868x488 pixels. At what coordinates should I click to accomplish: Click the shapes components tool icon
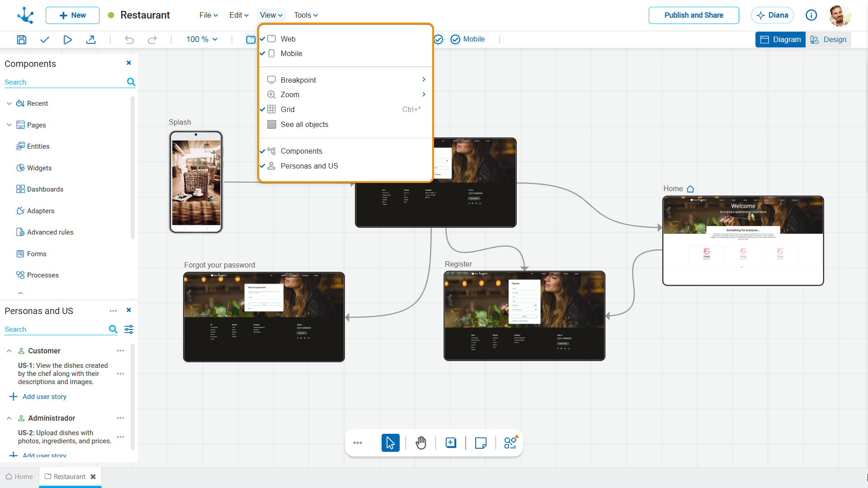click(511, 442)
